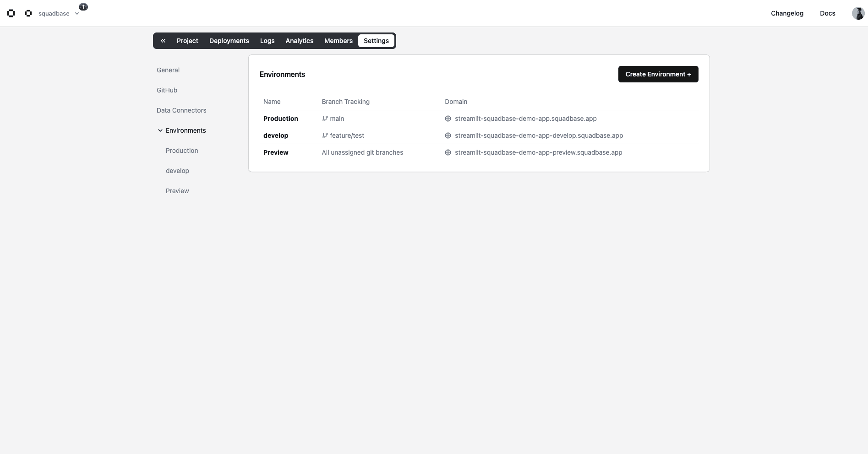Click the double-chevron back icon in tab bar

163,41
